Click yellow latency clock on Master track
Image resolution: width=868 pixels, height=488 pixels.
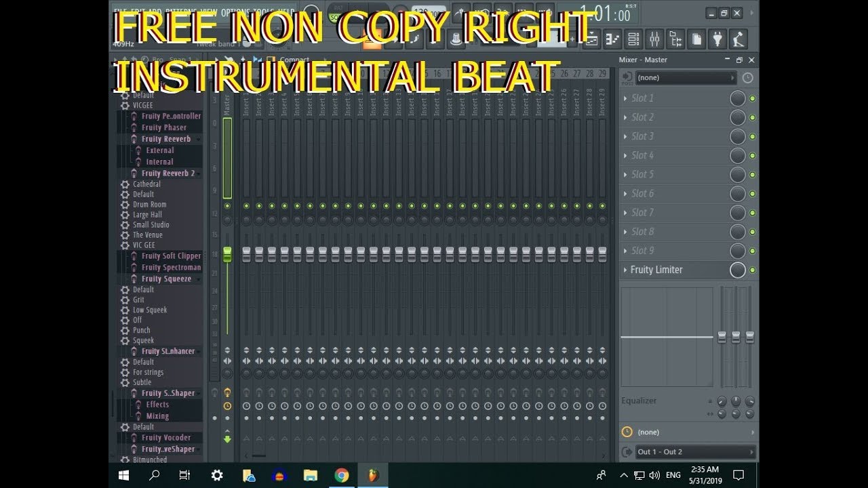(227, 406)
